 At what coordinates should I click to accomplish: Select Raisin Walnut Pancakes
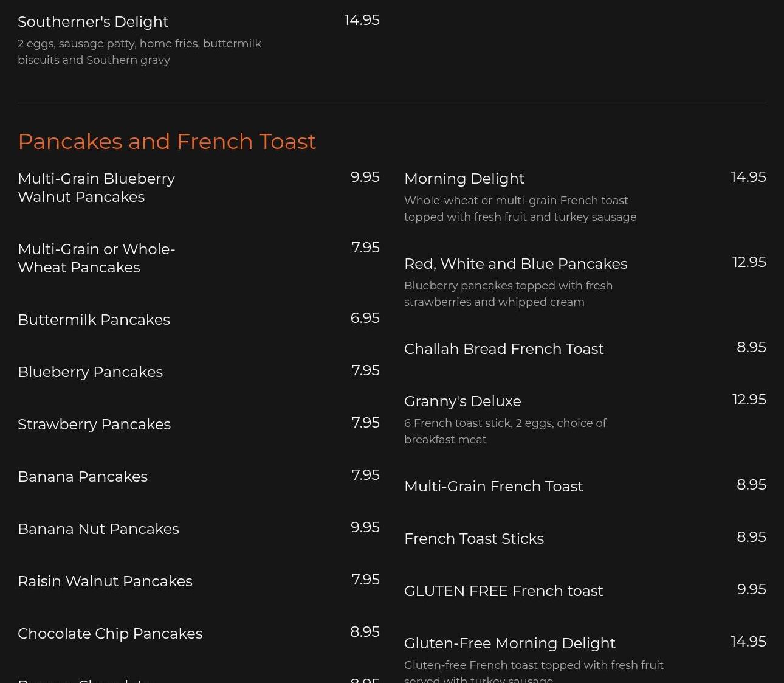105,581
